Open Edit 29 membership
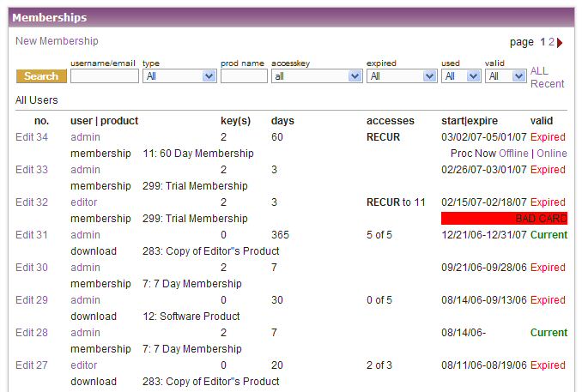Image resolution: width=582 pixels, height=392 pixels. tap(32, 300)
